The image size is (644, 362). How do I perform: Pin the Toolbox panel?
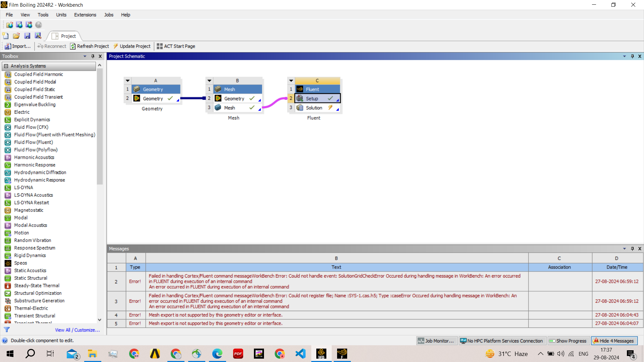[93, 56]
